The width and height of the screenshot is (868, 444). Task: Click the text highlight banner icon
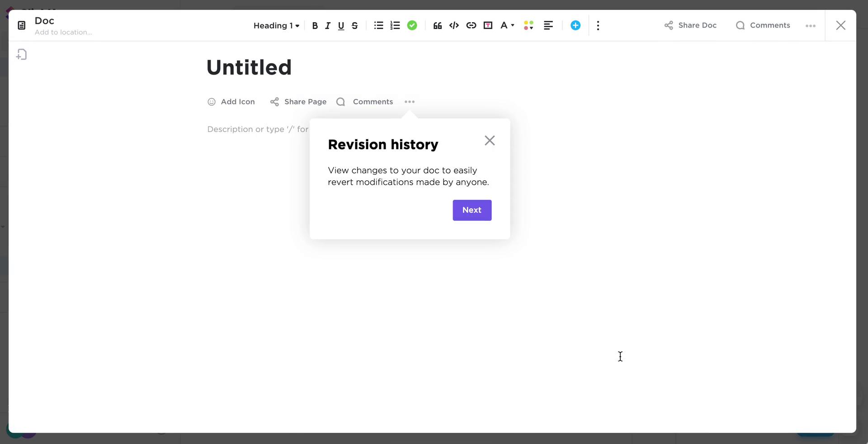[488, 26]
